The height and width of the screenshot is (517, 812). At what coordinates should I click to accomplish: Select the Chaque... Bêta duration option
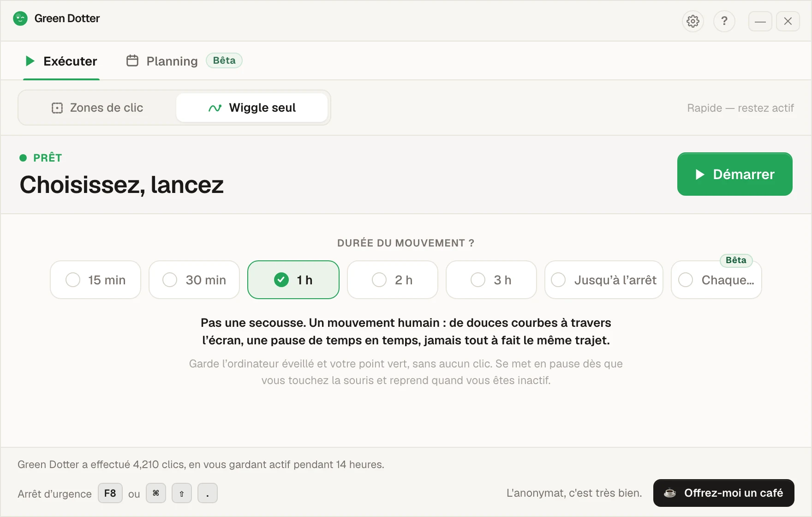click(x=716, y=280)
